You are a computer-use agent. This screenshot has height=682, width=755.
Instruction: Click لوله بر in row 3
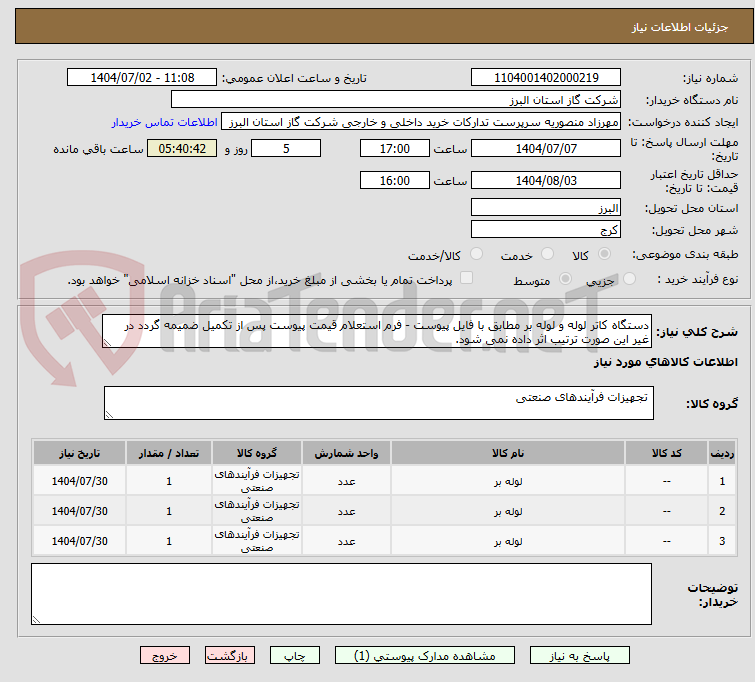(x=508, y=541)
